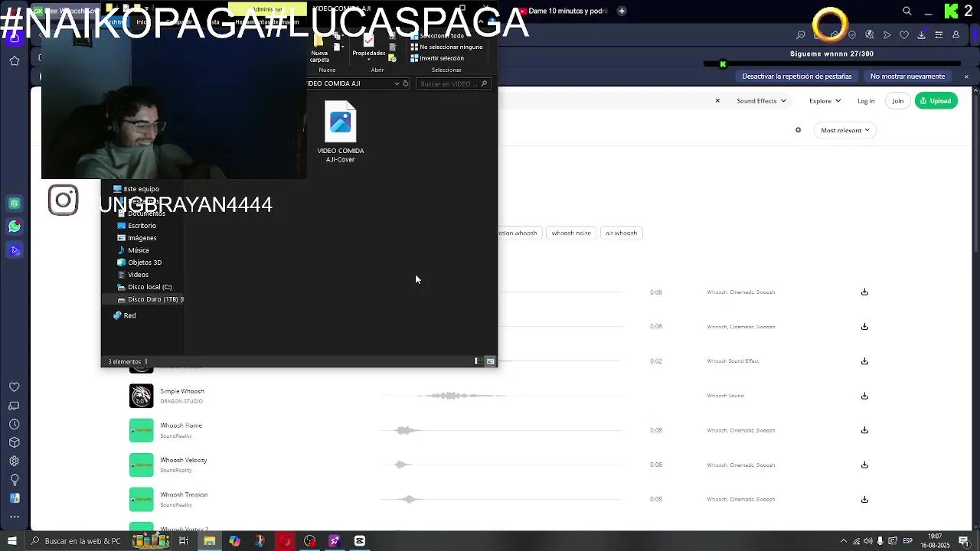Download the Whoosh Velocity sound
This screenshot has height=551, width=980.
[864, 465]
